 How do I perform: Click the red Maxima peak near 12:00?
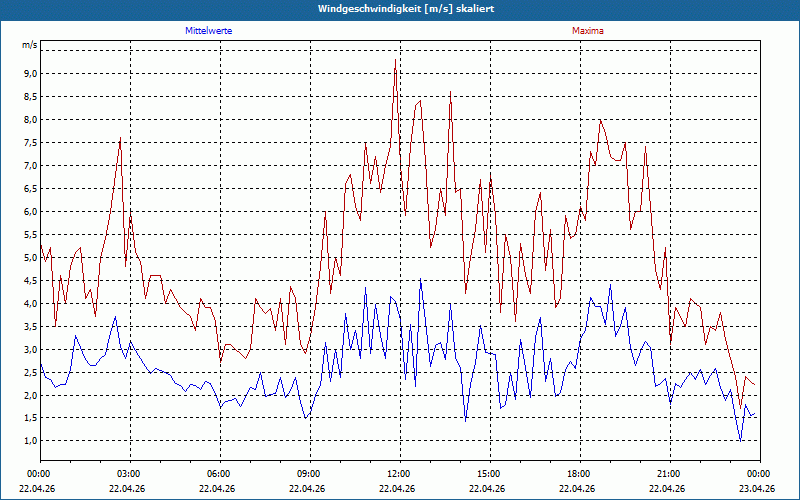coord(395,60)
